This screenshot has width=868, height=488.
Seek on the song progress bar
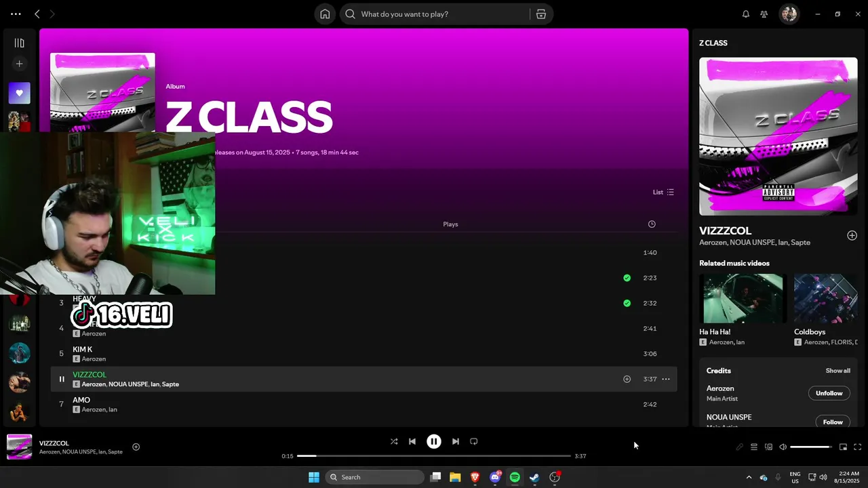434,456
